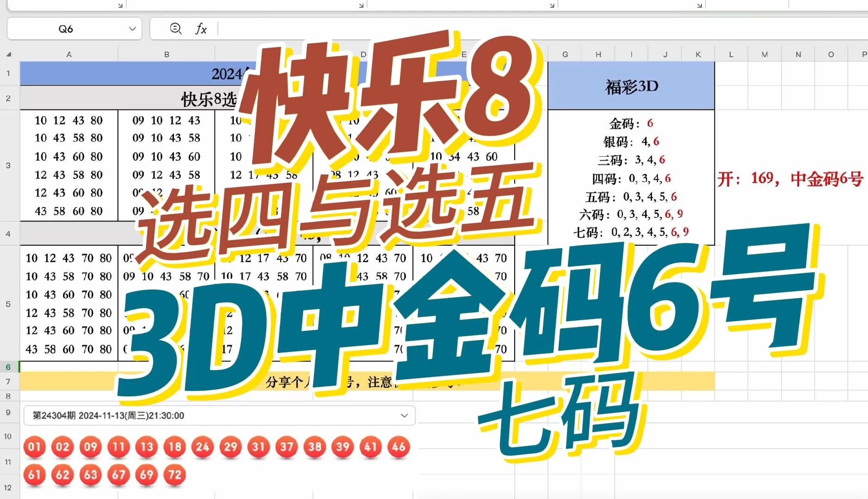Select column L header
Image resolution: width=868 pixels, height=499 pixels.
731,54
